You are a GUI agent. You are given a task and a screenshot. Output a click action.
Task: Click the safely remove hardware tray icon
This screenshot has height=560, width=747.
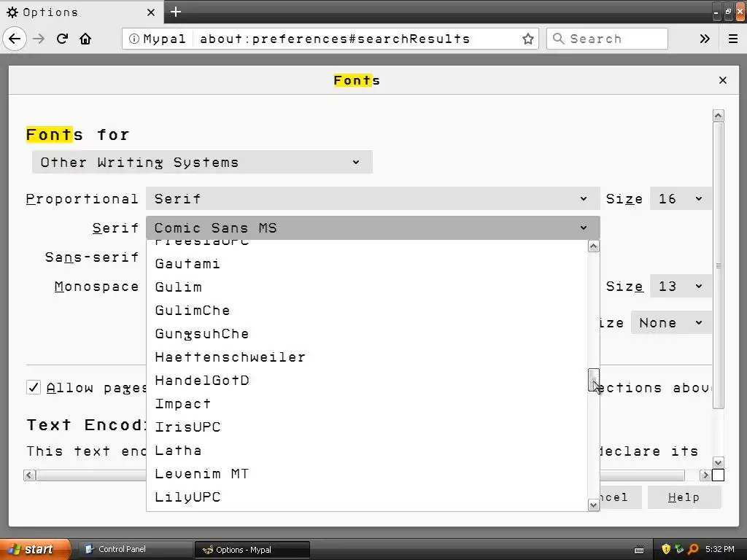tap(679, 550)
